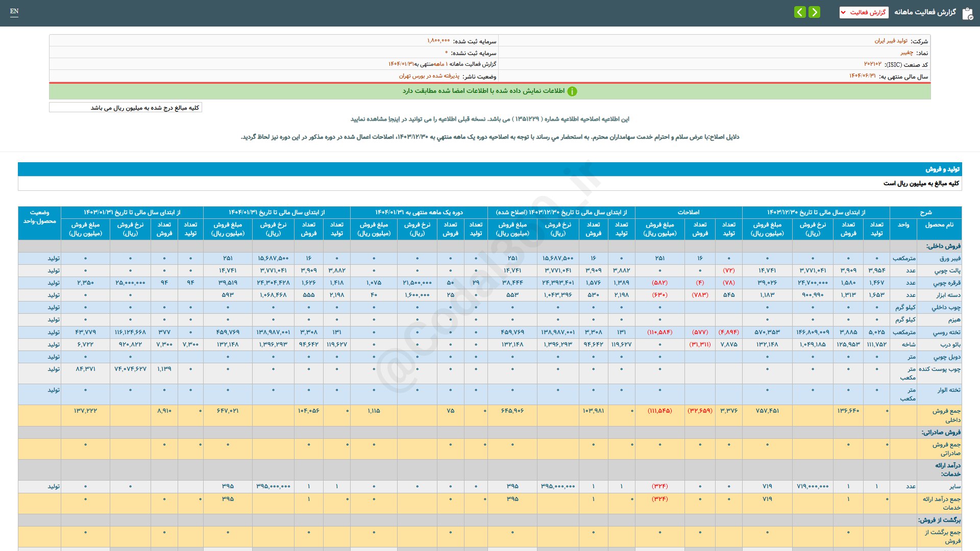
Task: Click the info icon in the green confirmation banner
Action: point(573,92)
